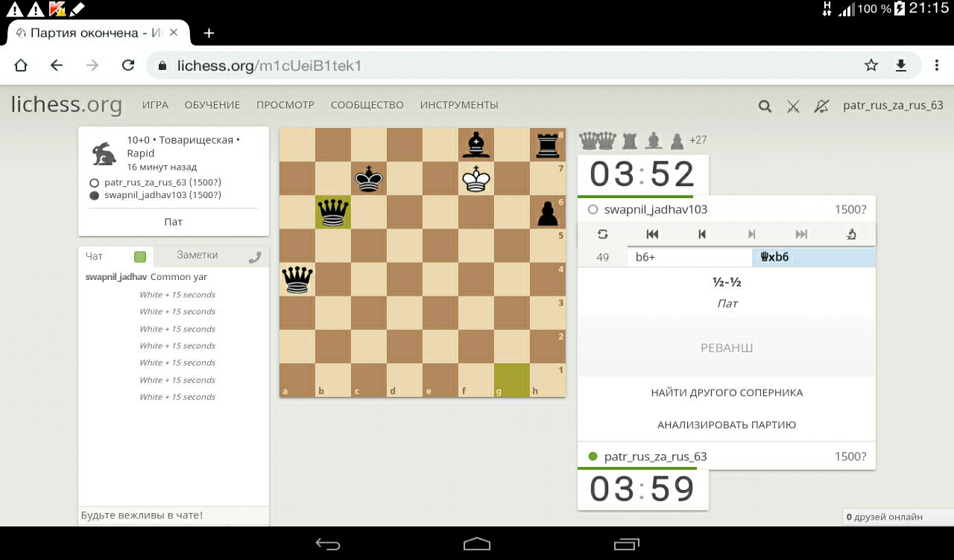Image resolution: width=954 pixels, height=560 pixels.
Task: Open the ИНСТРУМЕНТЫ menu
Action: tap(459, 105)
